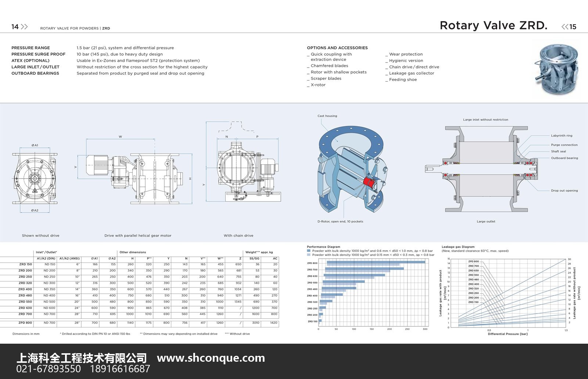Click the 'Drop out opening' callout label

coord(564,191)
